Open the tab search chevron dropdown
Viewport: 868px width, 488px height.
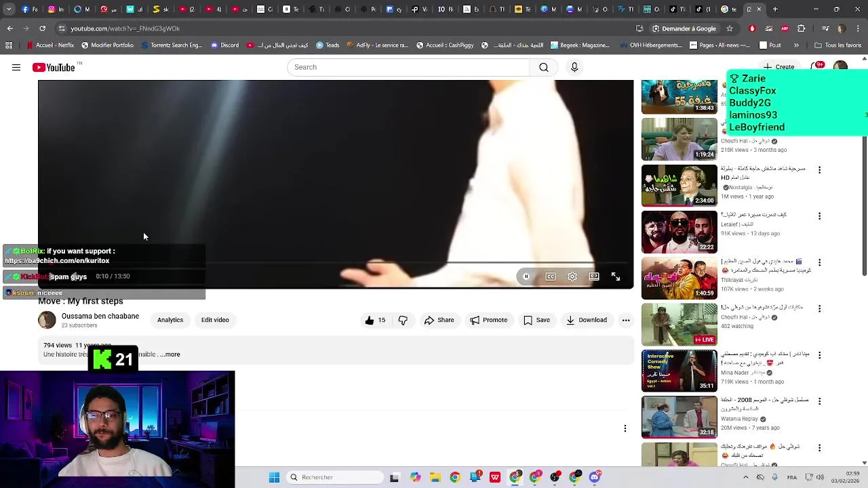click(9, 9)
